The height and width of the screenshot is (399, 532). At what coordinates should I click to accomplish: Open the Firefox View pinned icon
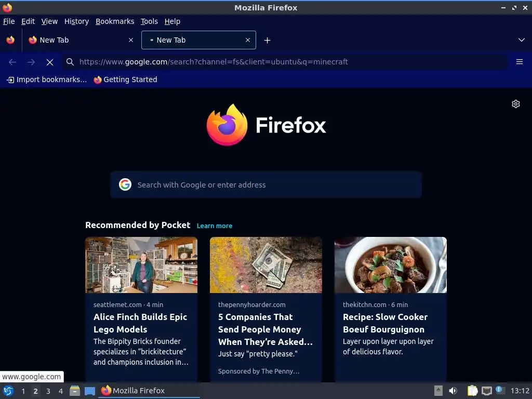click(x=10, y=40)
